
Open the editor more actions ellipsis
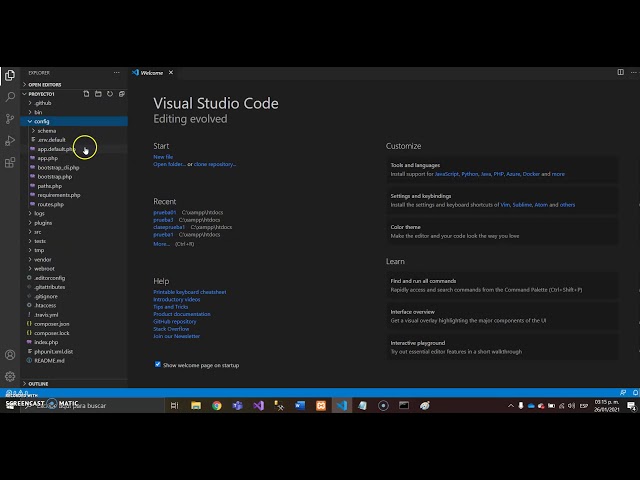[633, 72]
